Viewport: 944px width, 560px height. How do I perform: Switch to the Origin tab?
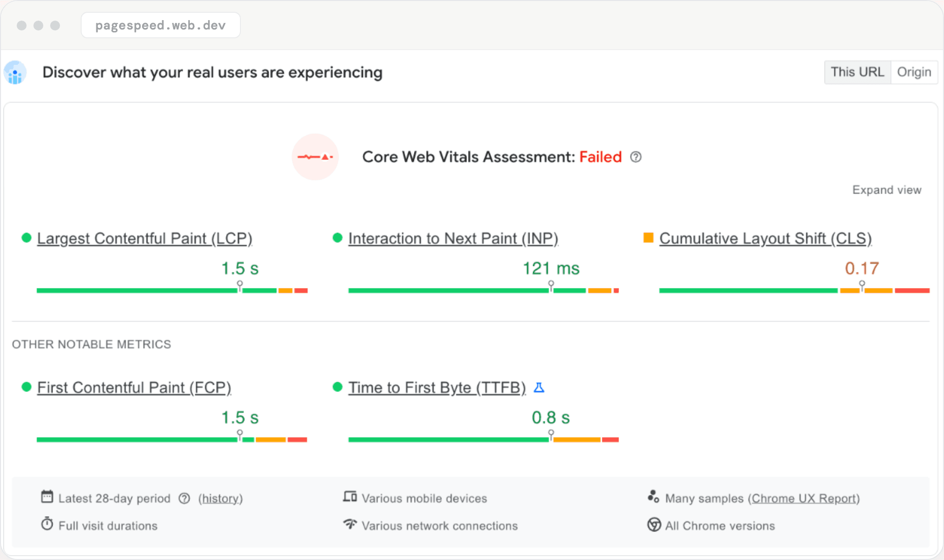point(914,72)
